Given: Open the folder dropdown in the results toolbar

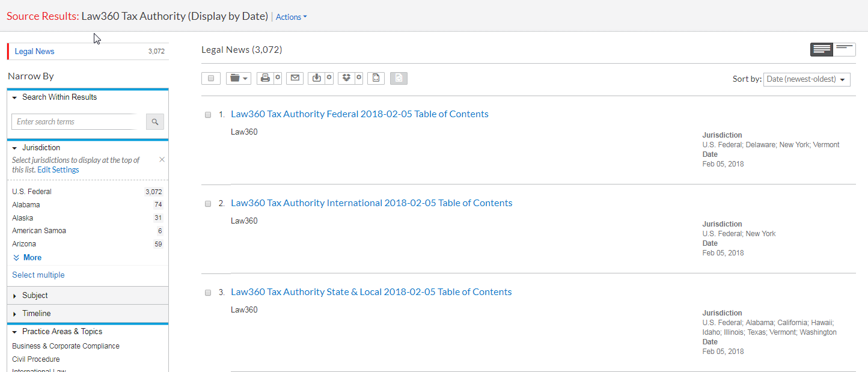Looking at the screenshot, I should coord(239,78).
